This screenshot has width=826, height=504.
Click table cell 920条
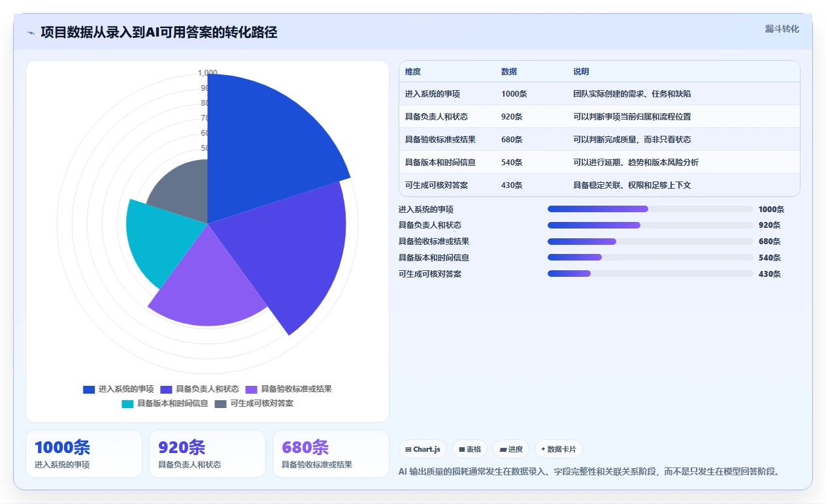(x=512, y=117)
